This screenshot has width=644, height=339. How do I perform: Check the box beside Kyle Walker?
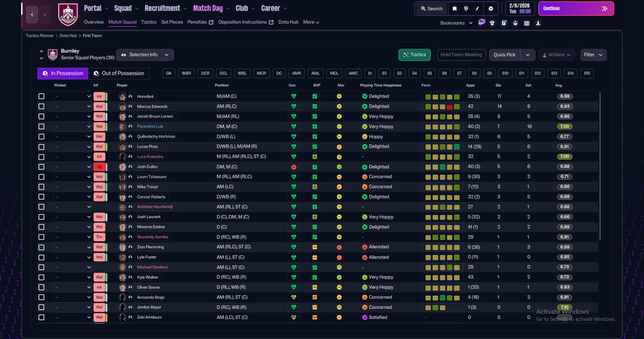tap(41, 277)
